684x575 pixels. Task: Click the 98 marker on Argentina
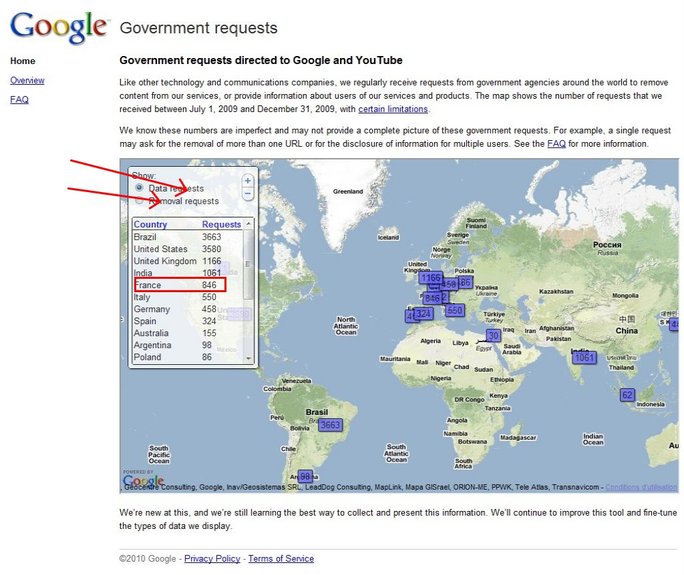[305, 476]
